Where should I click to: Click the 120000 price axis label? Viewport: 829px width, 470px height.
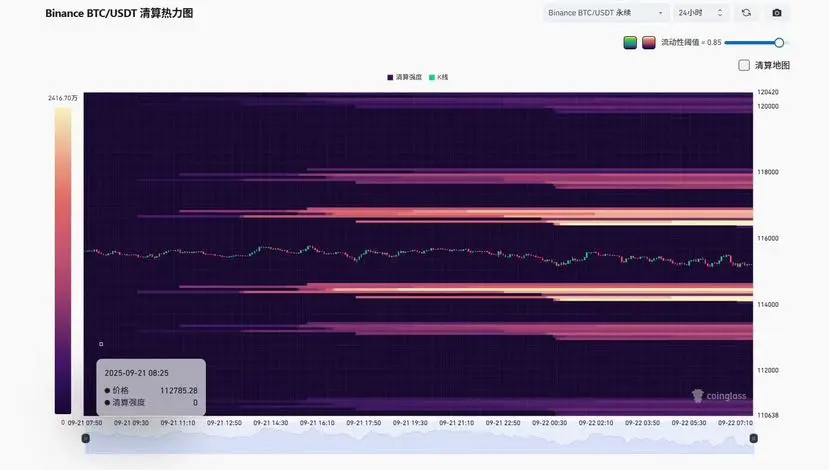768,106
